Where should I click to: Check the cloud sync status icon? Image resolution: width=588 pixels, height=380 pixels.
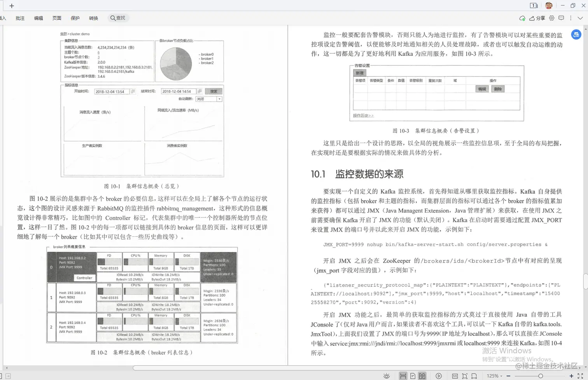(522, 18)
